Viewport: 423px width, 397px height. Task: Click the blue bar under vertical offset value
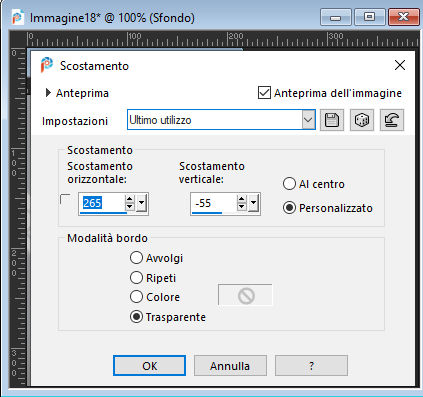tap(207, 213)
